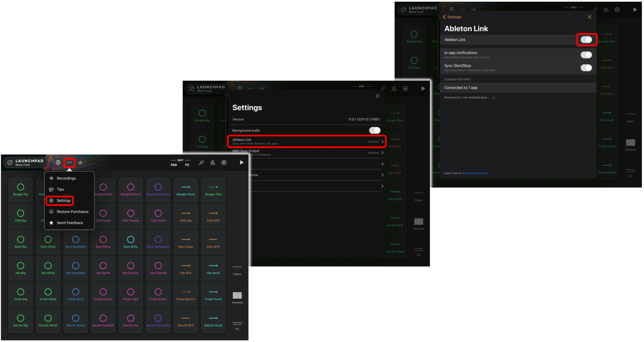
Task: Open Recordings from the dropdown menu
Action: [x=69, y=178]
